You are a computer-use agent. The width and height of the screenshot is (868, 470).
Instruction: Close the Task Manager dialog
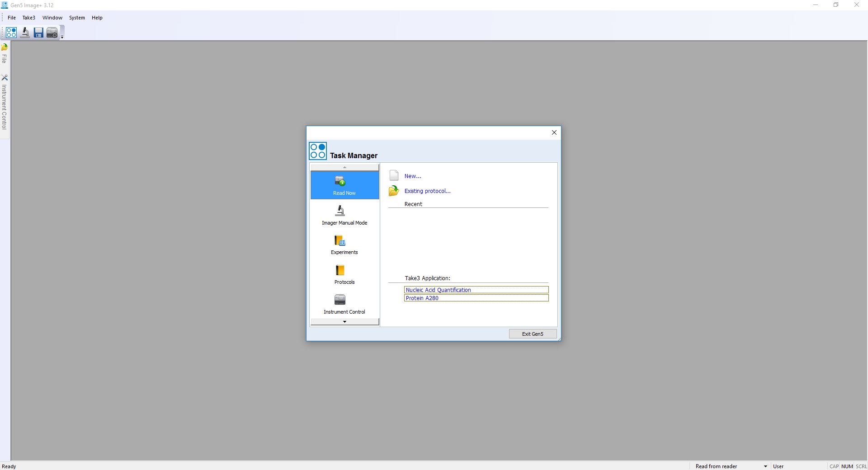click(554, 132)
